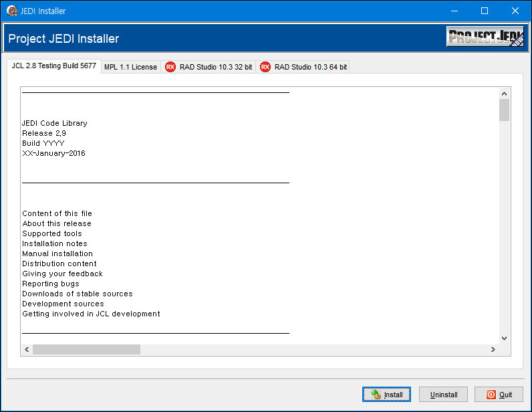The image size is (532, 412).
Task: Click the 'Distribution content' line
Action: [59, 264]
